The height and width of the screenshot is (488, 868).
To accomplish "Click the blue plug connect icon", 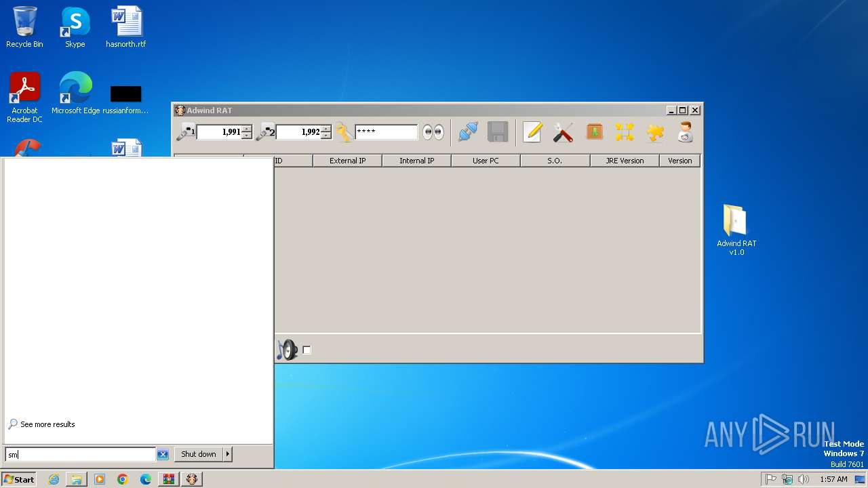I will (468, 132).
